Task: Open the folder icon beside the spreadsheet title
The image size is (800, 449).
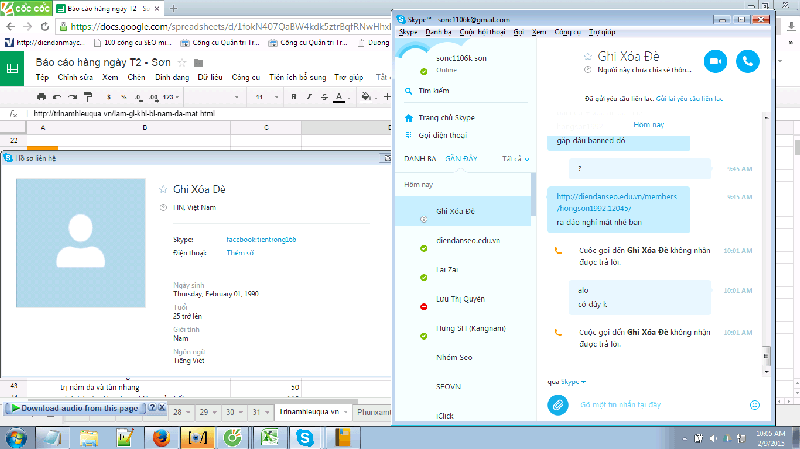Action: coord(198,63)
